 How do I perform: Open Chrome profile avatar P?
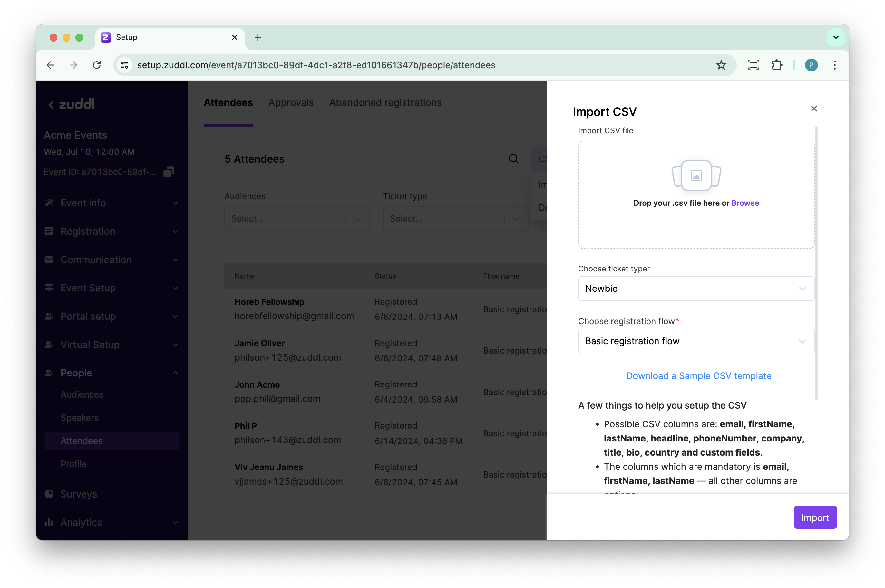(811, 65)
